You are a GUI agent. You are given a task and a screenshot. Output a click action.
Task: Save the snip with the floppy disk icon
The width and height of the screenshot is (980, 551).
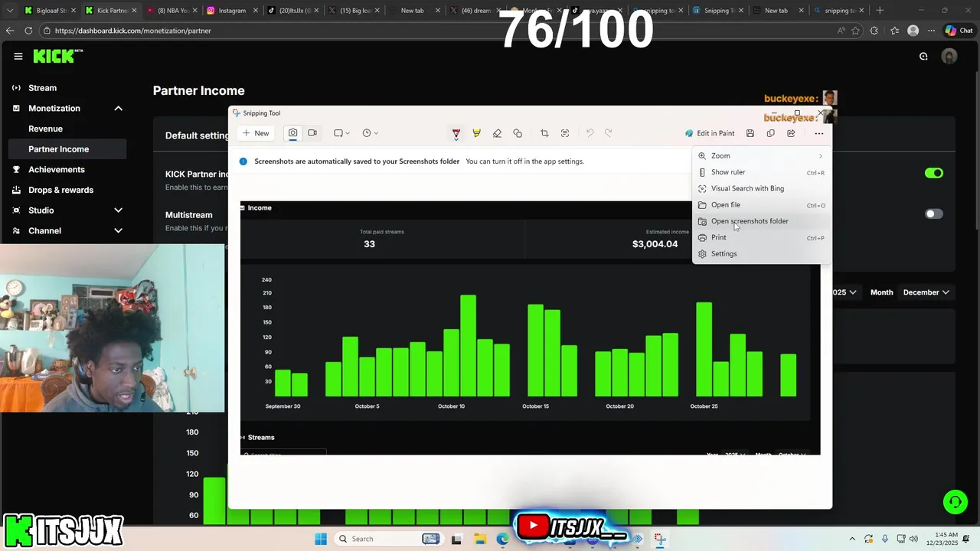point(750,133)
